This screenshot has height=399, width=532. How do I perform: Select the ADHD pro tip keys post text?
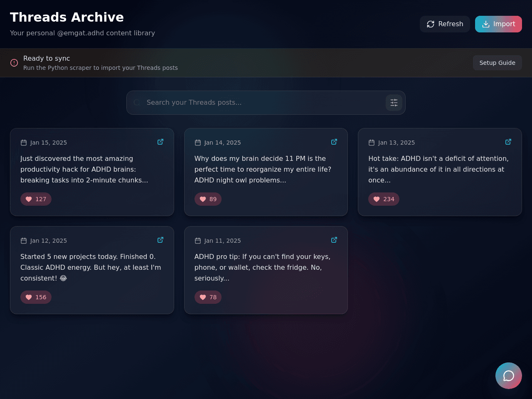[x=263, y=267]
